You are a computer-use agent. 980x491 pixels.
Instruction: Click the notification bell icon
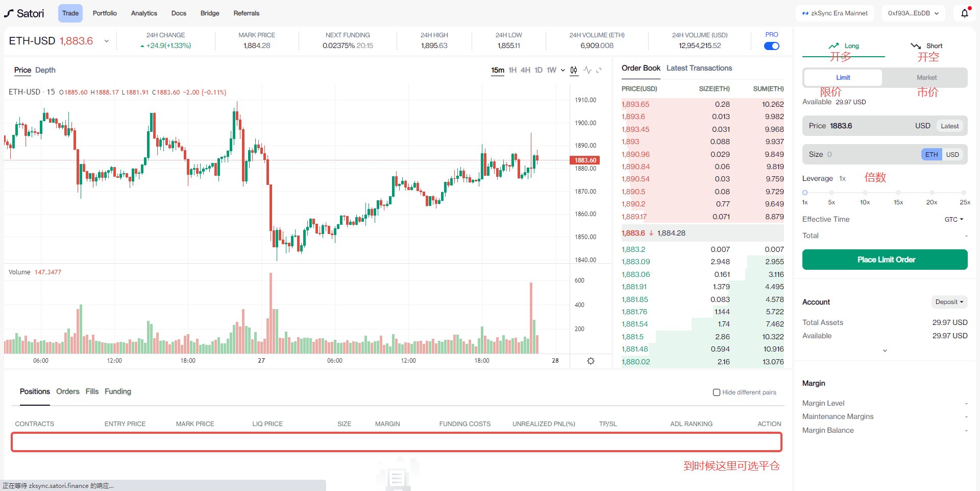click(x=964, y=13)
